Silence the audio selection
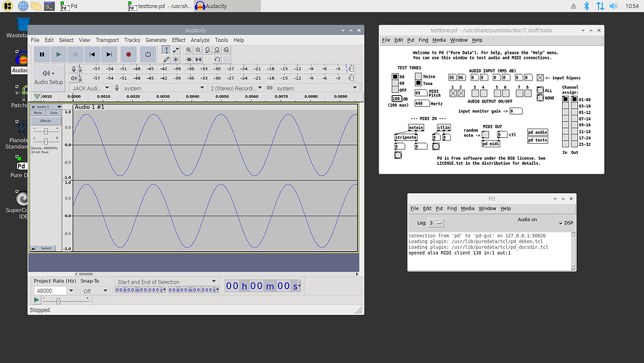644x363 pixels. 198,60
